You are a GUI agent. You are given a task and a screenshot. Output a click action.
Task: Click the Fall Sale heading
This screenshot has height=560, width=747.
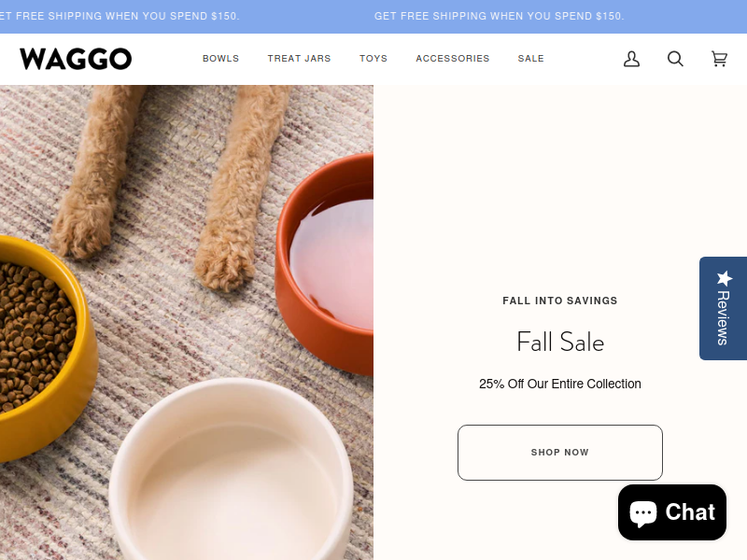coord(560,342)
